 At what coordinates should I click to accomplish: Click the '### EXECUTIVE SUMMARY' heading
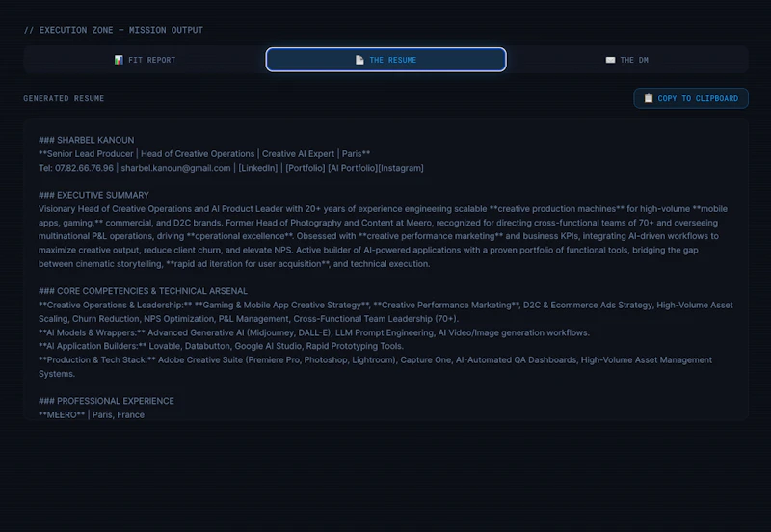(93, 196)
